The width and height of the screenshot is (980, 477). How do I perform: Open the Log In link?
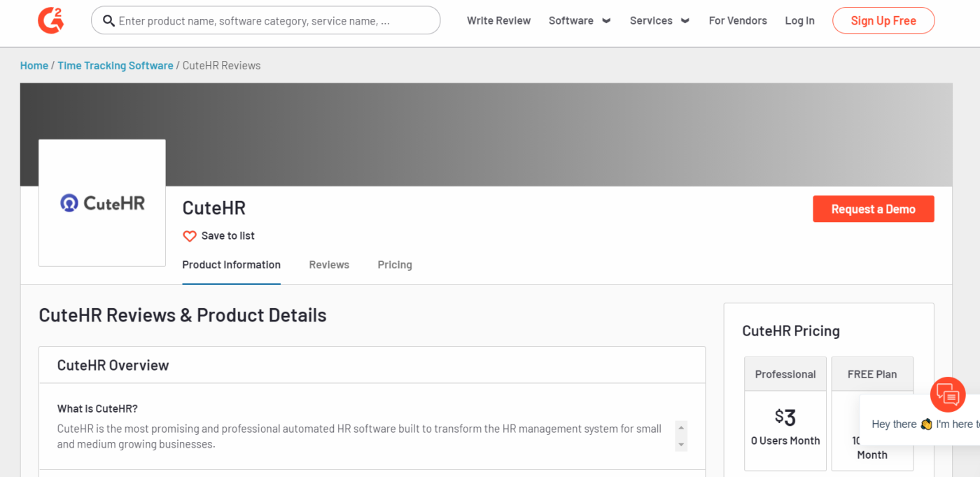(x=799, y=21)
